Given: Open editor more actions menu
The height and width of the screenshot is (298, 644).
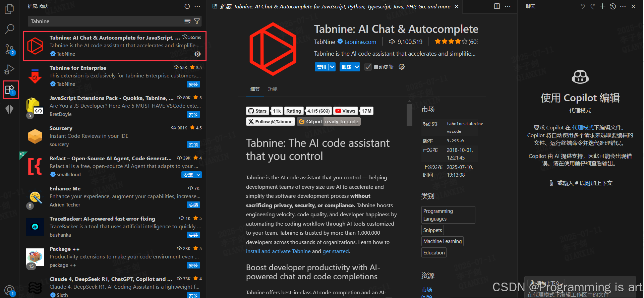Looking at the screenshot, I should tap(508, 6).
